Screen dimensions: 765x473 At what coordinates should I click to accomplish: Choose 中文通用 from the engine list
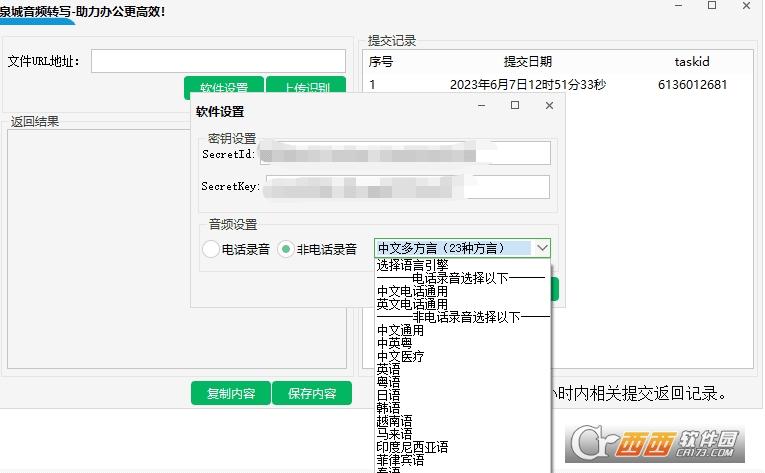pos(401,330)
